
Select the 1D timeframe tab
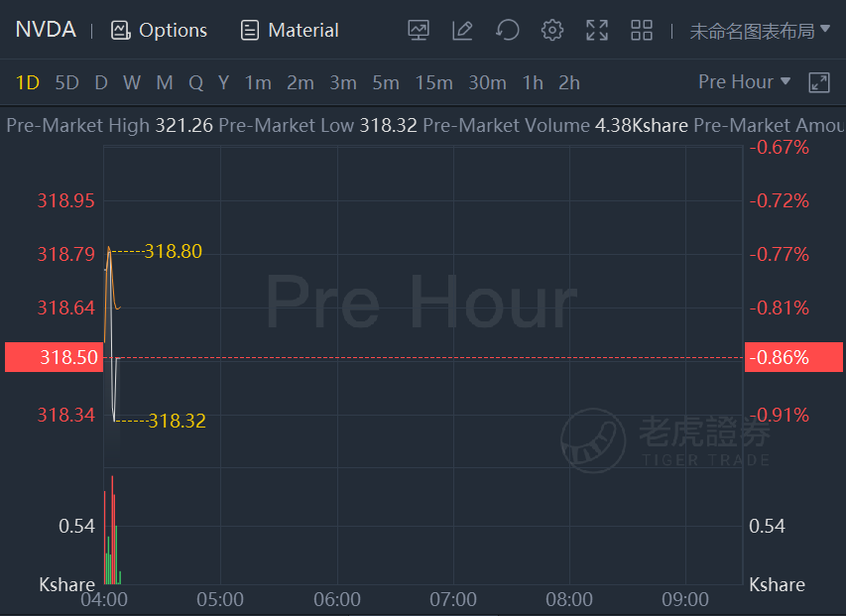tap(28, 83)
